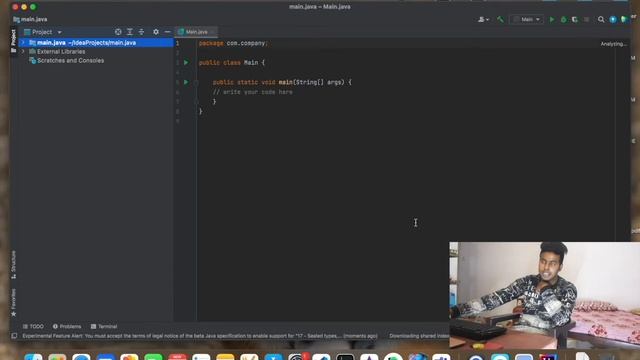Click run gutter arrow beside class Main

[186, 62]
